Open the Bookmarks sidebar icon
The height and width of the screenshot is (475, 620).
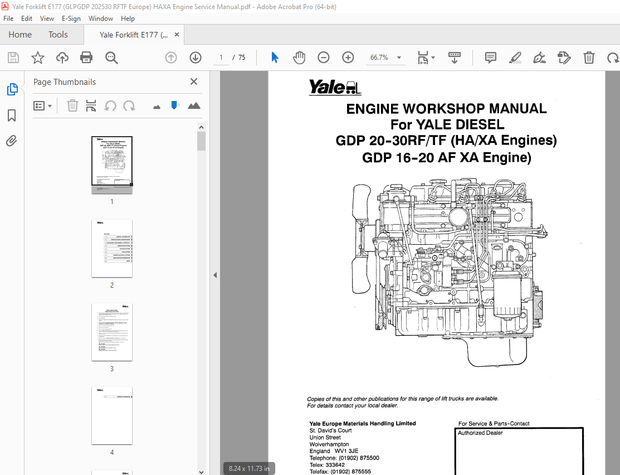[x=12, y=115]
